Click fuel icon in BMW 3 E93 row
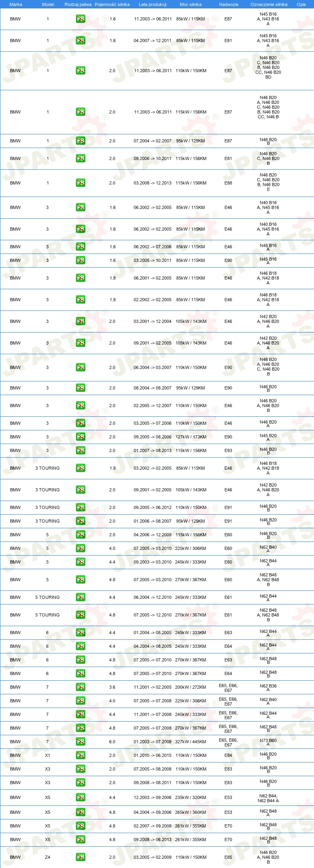 click(80, 450)
